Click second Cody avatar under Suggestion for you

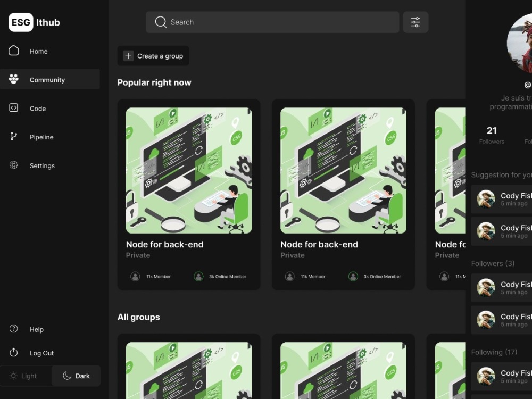pyautogui.click(x=486, y=231)
